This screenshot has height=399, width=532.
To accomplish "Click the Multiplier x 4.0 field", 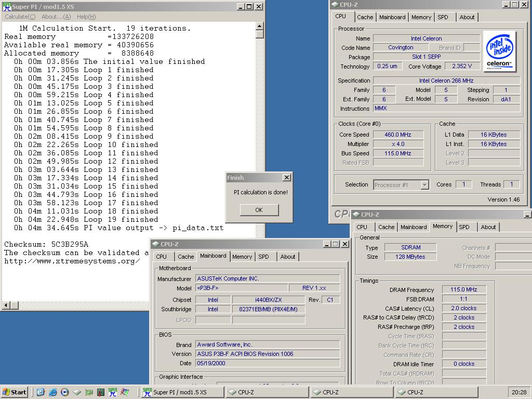I will [x=398, y=144].
